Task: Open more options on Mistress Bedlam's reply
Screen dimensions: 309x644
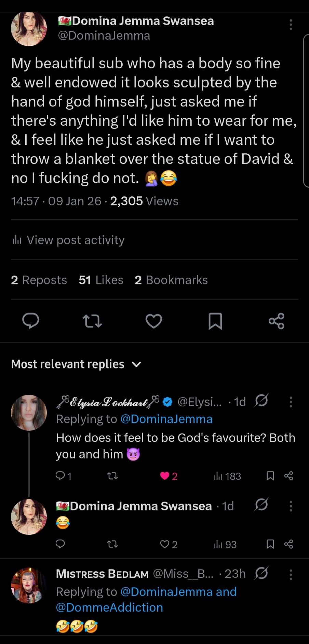Action: coord(291,575)
